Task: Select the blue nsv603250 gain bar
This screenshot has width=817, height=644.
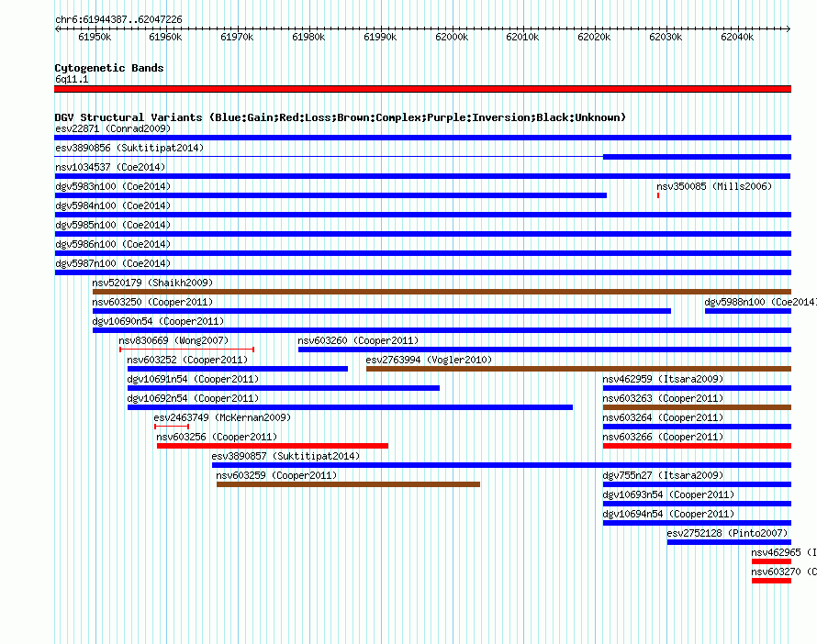Action: tap(382, 311)
